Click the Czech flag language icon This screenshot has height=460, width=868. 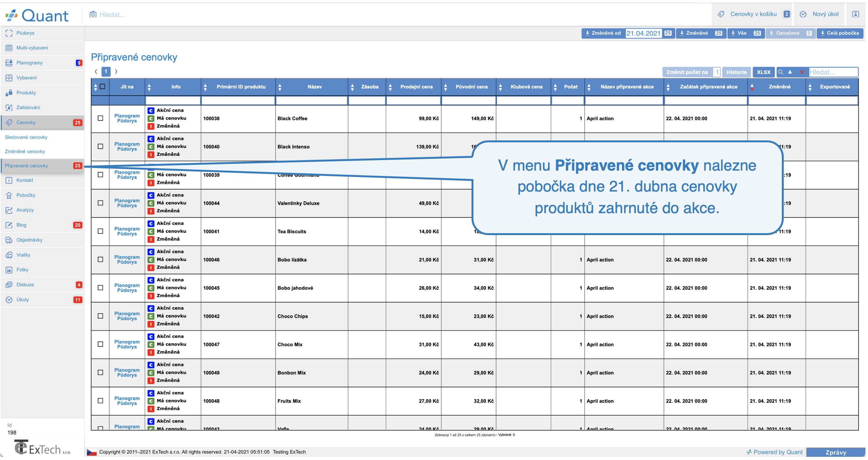coord(92,452)
